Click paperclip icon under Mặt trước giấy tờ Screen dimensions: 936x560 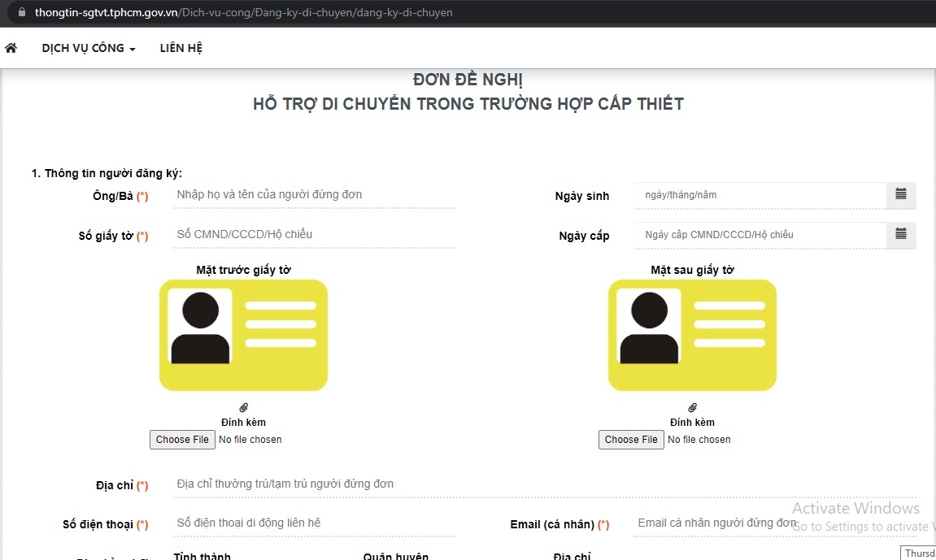point(243,407)
